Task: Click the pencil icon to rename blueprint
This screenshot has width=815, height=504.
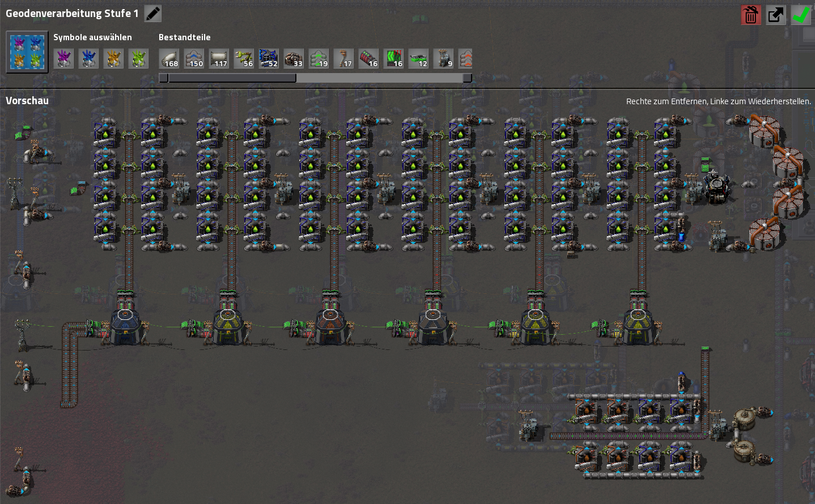Action: point(153,14)
